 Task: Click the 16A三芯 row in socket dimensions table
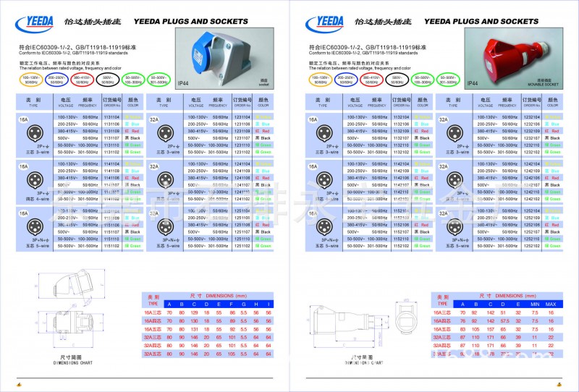[208, 312]
